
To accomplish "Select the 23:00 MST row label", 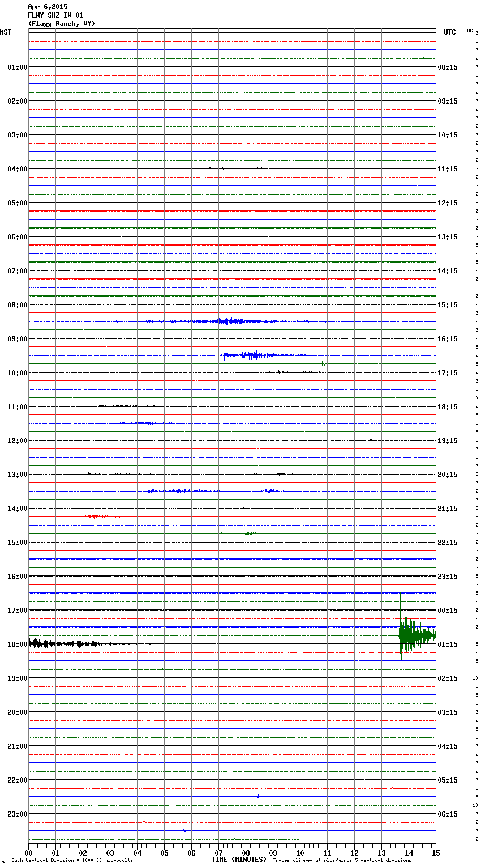I will 18,814.
